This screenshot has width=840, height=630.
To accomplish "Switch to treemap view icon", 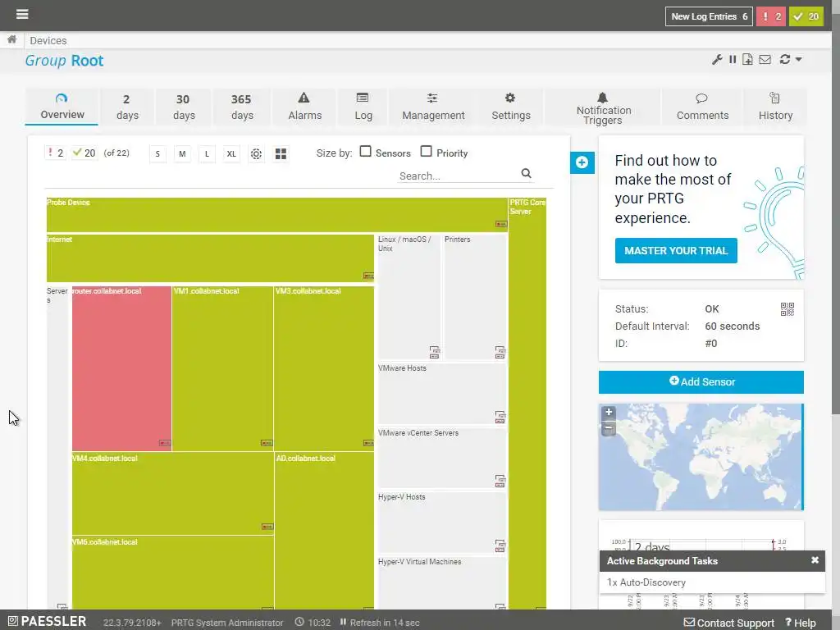I will [x=281, y=153].
